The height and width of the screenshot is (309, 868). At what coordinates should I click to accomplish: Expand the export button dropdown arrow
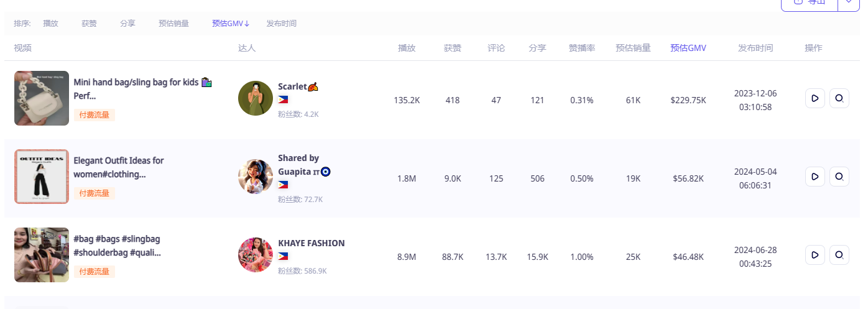coord(849,3)
